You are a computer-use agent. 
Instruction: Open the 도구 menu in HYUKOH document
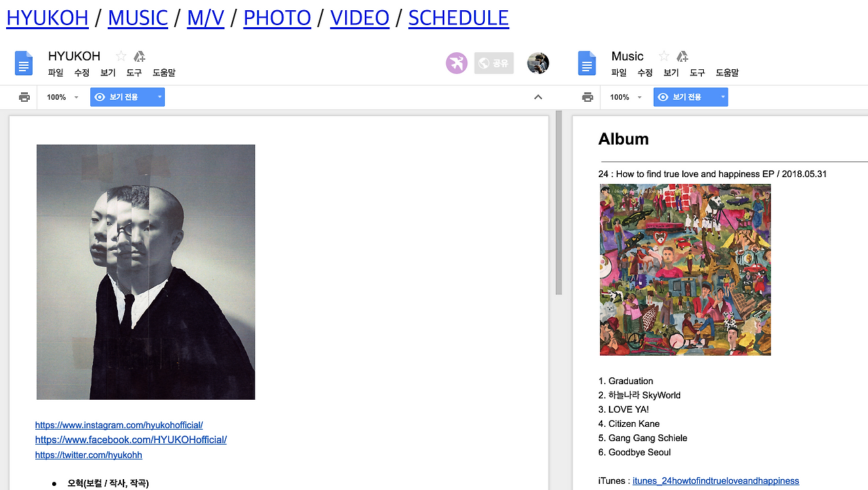tap(134, 73)
